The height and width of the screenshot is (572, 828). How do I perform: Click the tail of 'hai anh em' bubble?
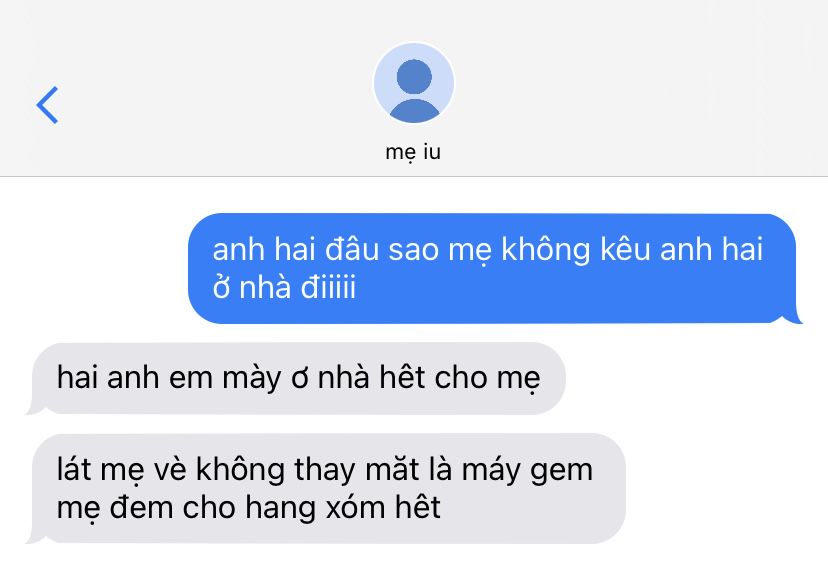coord(35,408)
